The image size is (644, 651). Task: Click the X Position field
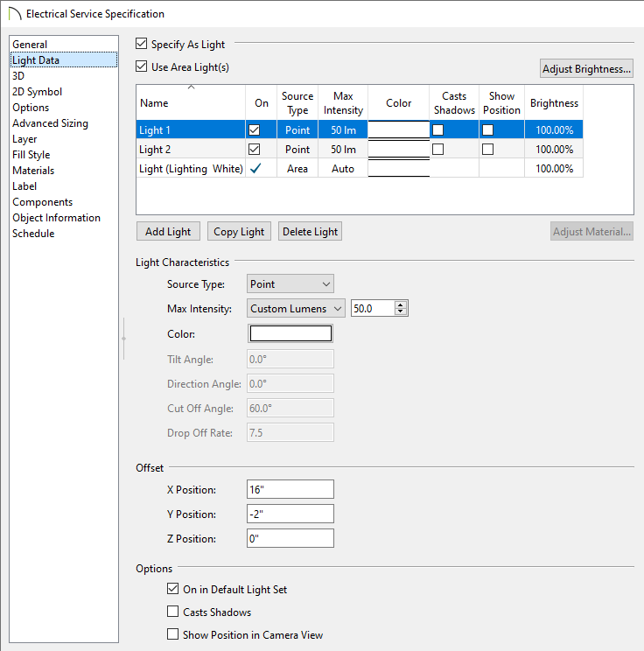(x=290, y=489)
